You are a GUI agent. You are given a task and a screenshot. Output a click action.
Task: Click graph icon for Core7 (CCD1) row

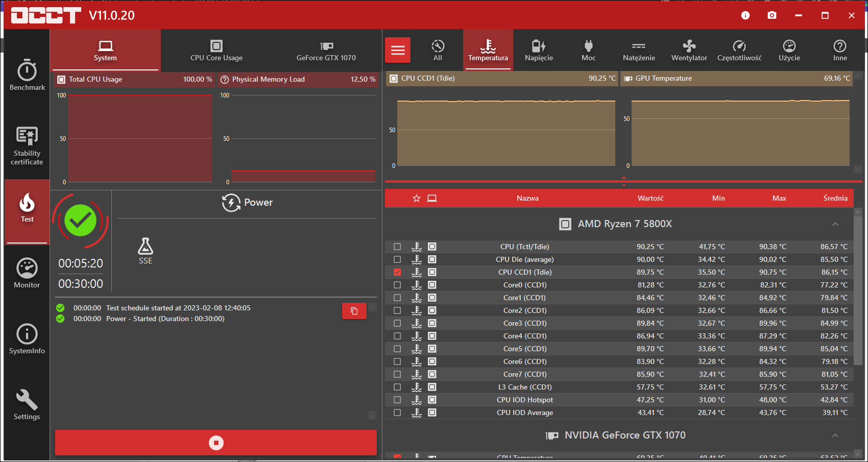click(432, 374)
